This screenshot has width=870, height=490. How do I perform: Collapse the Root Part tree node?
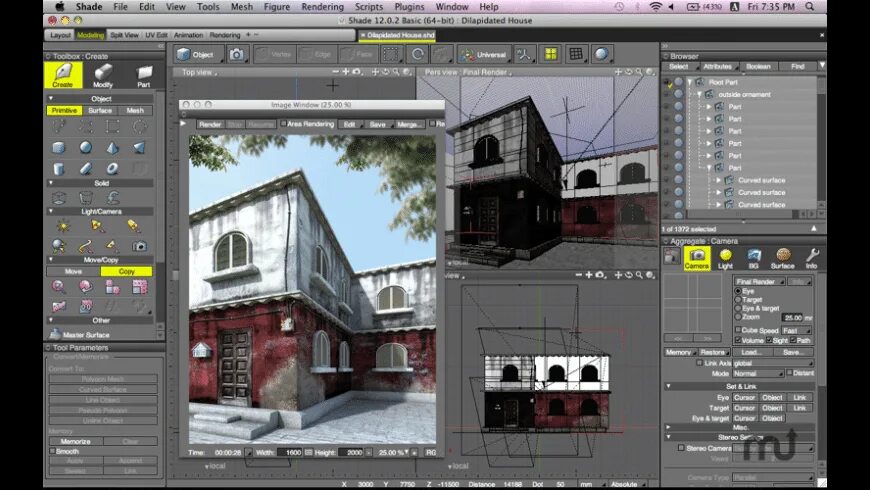click(x=690, y=82)
